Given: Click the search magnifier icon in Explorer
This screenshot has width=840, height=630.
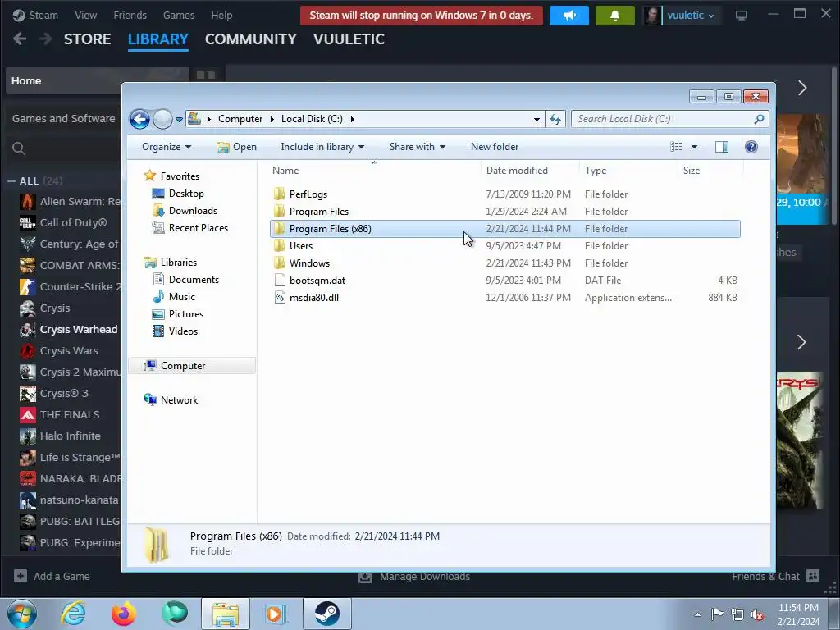Looking at the screenshot, I should coord(759,119).
